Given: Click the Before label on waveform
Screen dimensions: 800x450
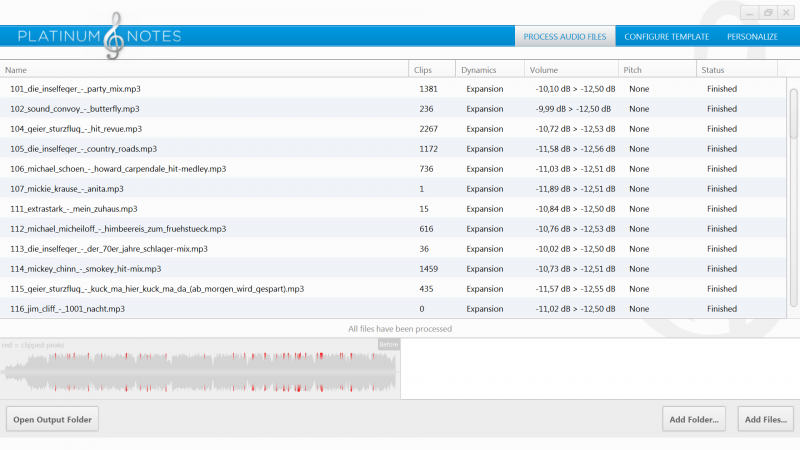Looking at the screenshot, I should (x=388, y=344).
